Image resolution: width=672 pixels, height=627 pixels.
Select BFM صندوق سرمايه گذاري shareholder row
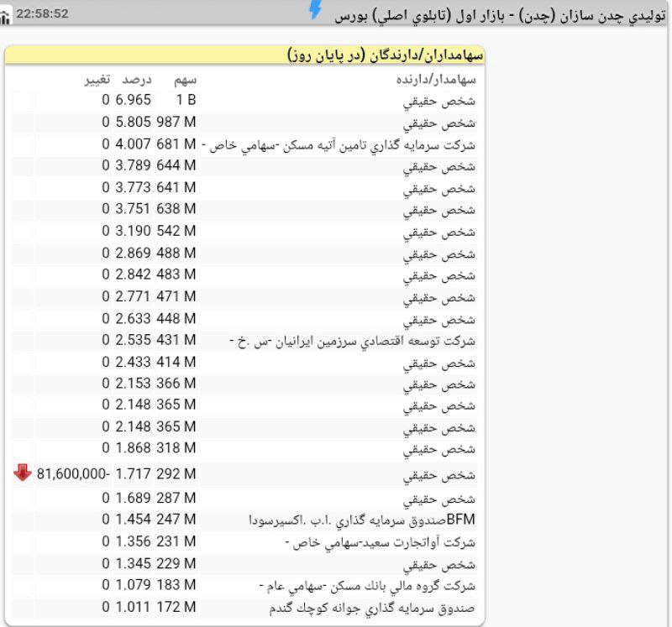tap(362, 520)
